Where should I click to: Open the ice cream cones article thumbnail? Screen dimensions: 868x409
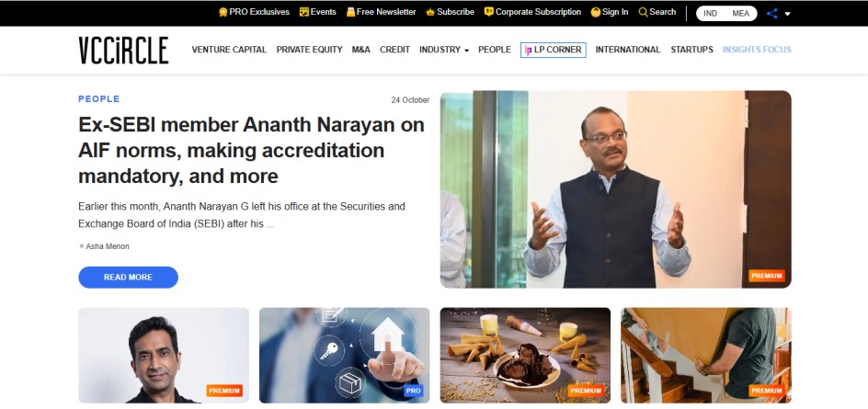tap(525, 356)
